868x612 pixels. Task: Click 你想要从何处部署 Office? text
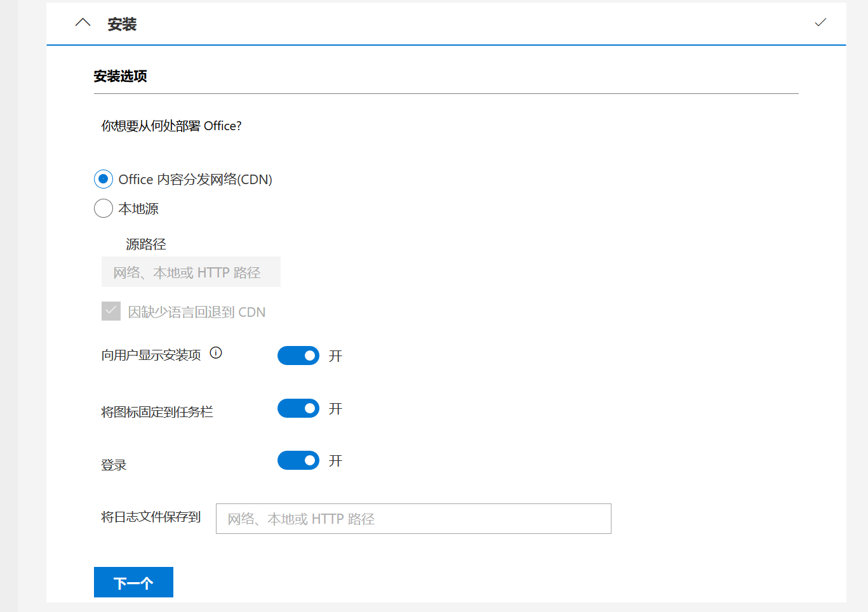171,126
